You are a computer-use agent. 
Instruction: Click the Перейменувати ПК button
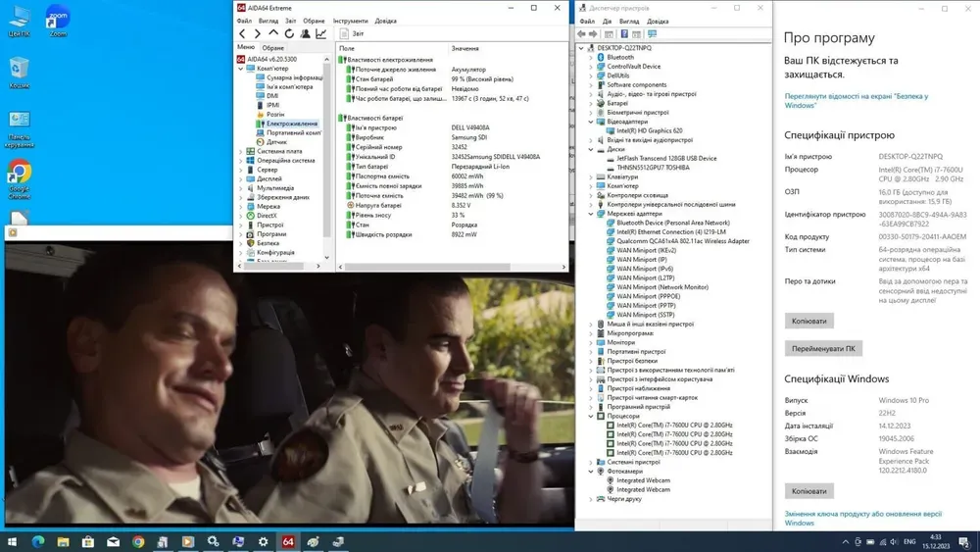tap(823, 348)
